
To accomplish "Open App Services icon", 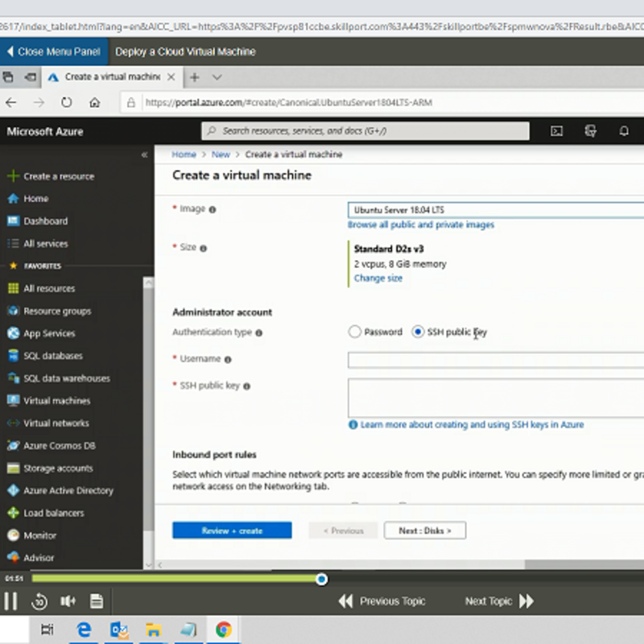I will coord(13,333).
